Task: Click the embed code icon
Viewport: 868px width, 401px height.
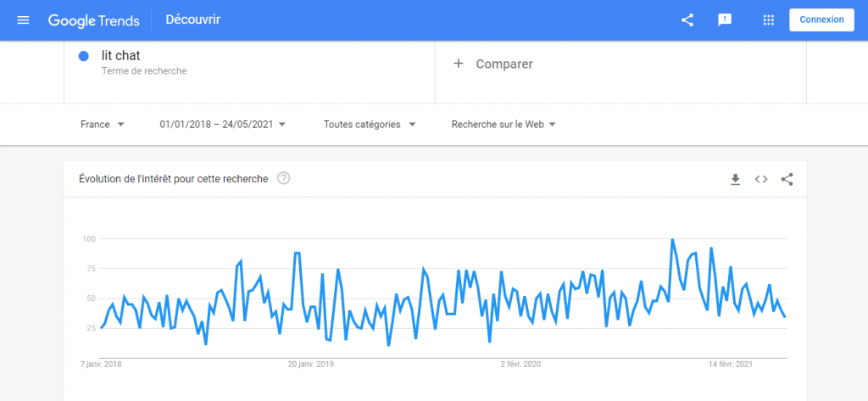Action: coord(761,179)
